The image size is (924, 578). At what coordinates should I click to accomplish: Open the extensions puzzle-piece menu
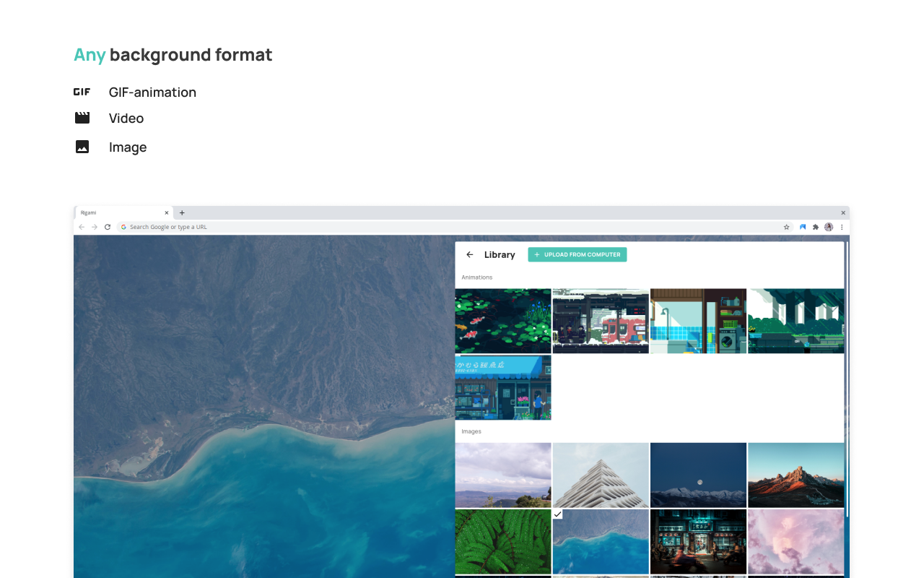coord(816,227)
